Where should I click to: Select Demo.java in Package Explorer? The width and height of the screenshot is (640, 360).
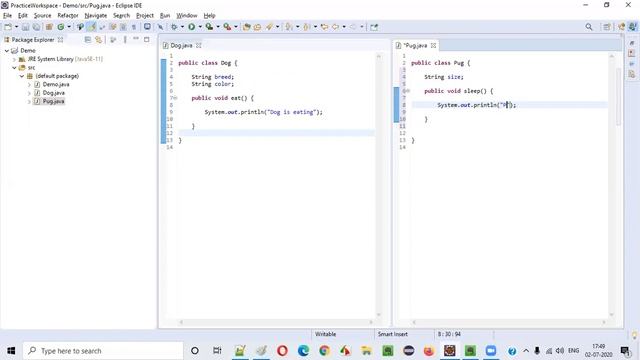pyautogui.click(x=56, y=84)
